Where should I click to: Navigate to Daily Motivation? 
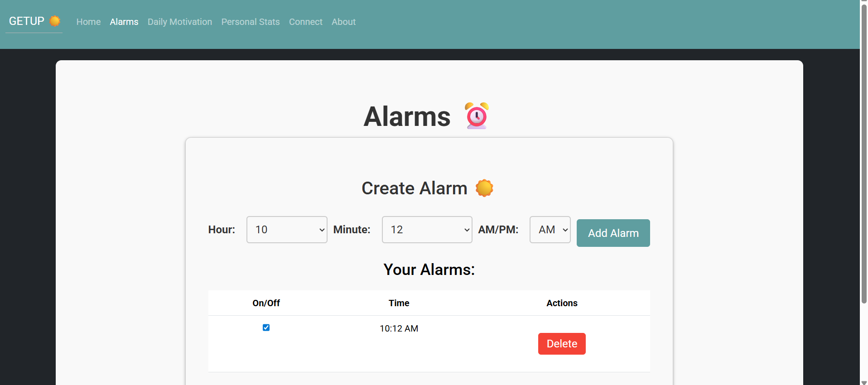tap(180, 22)
